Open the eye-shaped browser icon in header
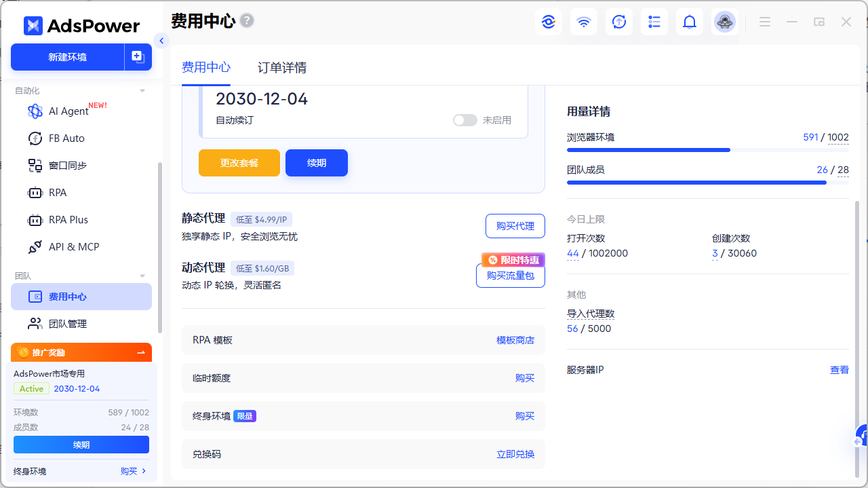Image resolution: width=868 pixels, height=488 pixels. click(548, 22)
